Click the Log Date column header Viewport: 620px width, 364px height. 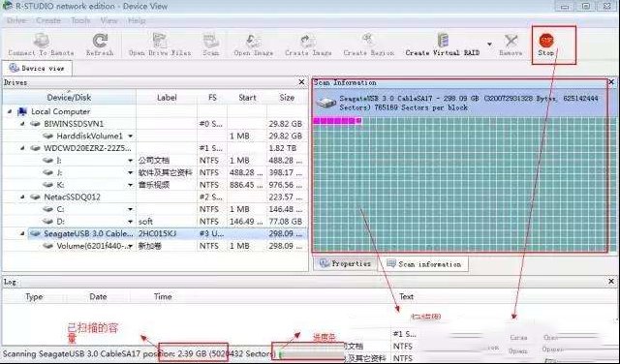[x=98, y=297]
